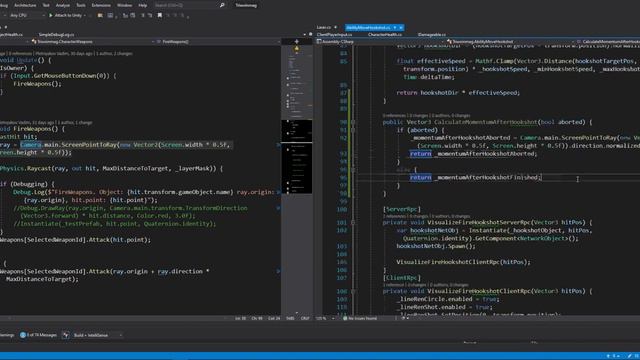The image size is (640, 360).
Task: Close the AbilityMoveHookshot.cs tab
Action: (401, 28)
